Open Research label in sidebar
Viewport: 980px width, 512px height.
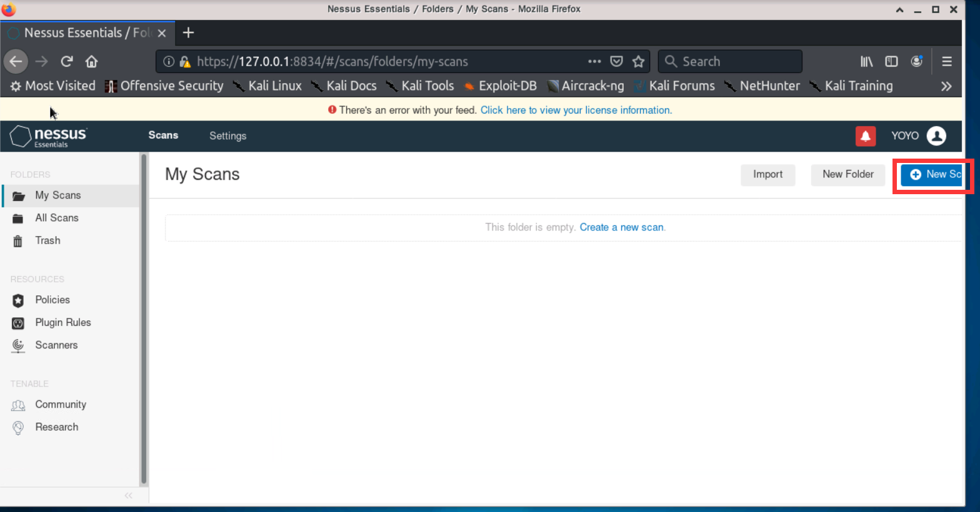pos(57,427)
